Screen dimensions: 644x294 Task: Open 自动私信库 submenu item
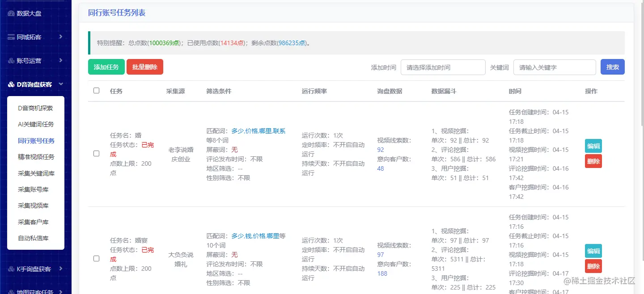(x=33, y=238)
